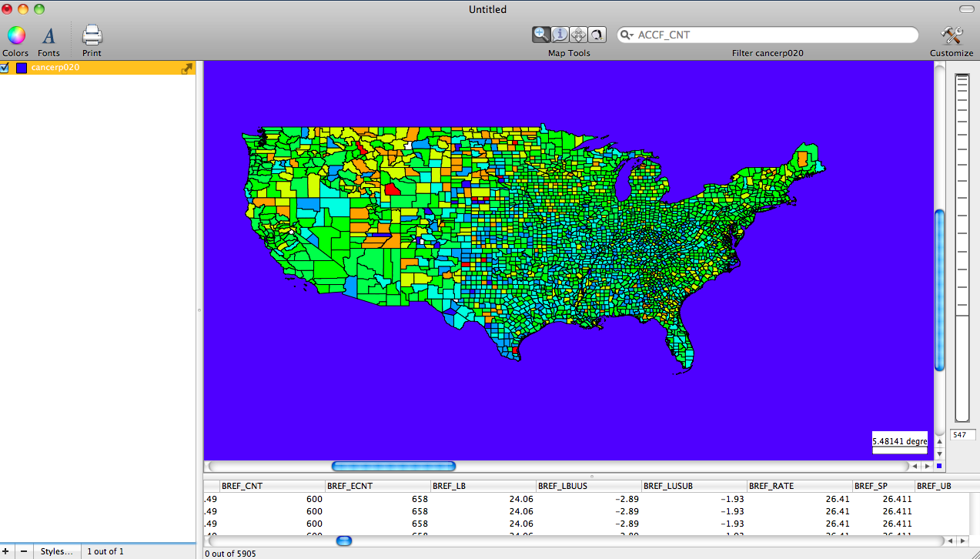Open the Colors panel
The width and height of the screenshot is (980, 559).
[x=16, y=35]
